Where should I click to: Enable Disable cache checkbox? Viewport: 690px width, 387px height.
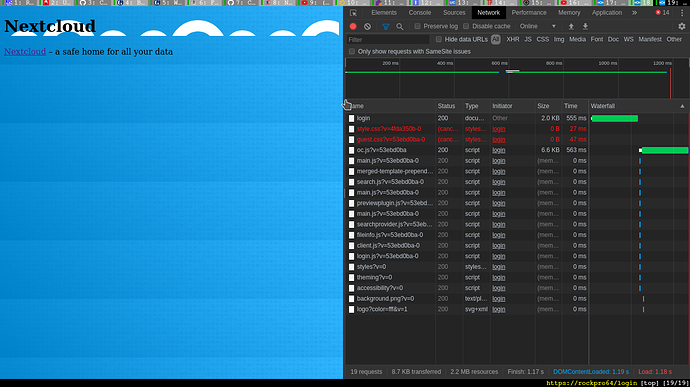[x=466, y=26]
